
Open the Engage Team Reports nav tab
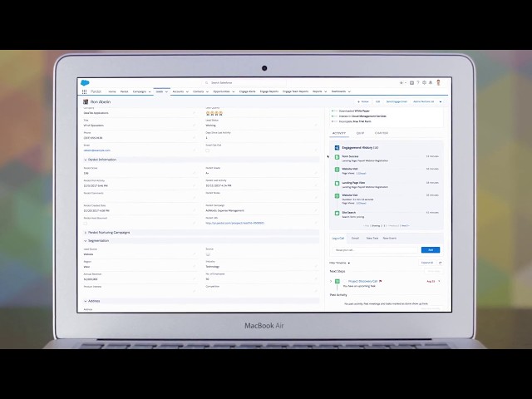tap(296, 91)
